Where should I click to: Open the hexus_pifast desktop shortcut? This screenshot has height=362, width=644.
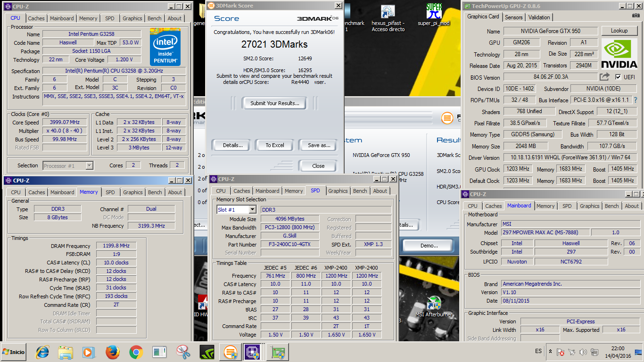(x=388, y=18)
